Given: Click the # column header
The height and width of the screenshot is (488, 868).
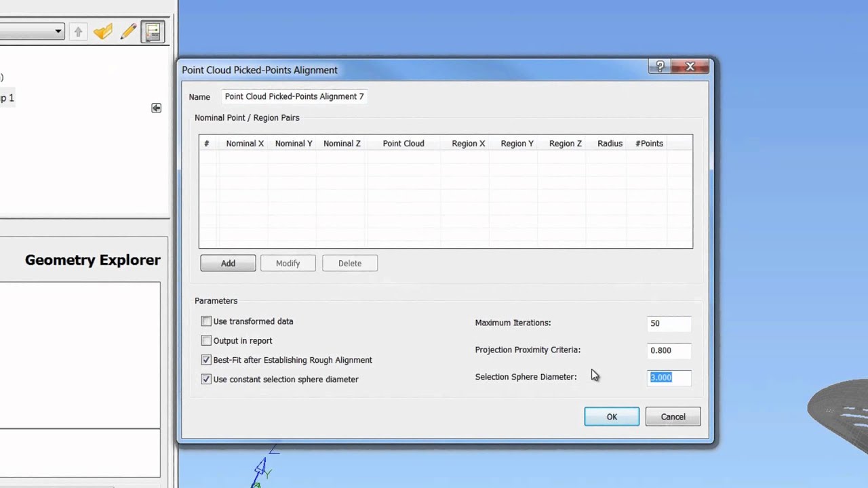Looking at the screenshot, I should coord(207,144).
